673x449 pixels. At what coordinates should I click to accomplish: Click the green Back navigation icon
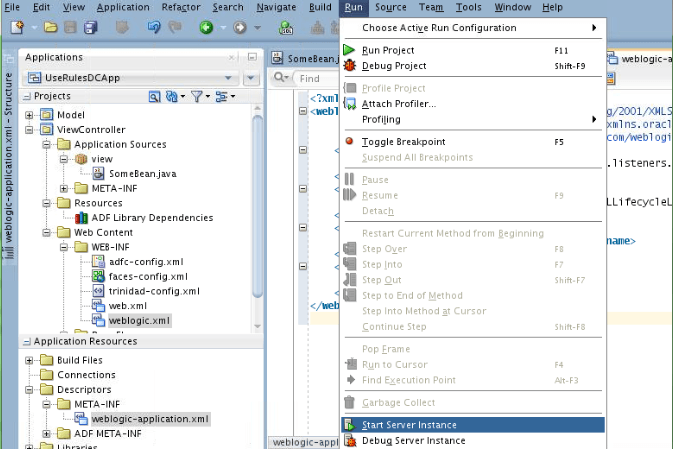[x=206, y=27]
